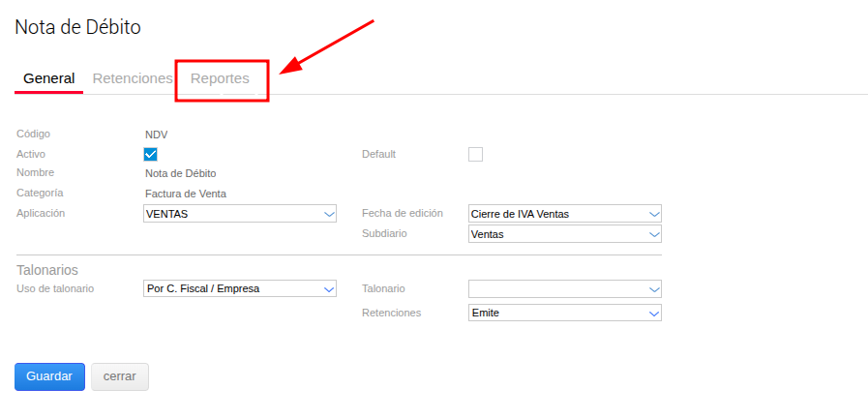Uncheck the Activo checkbox

tap(150, 154)
